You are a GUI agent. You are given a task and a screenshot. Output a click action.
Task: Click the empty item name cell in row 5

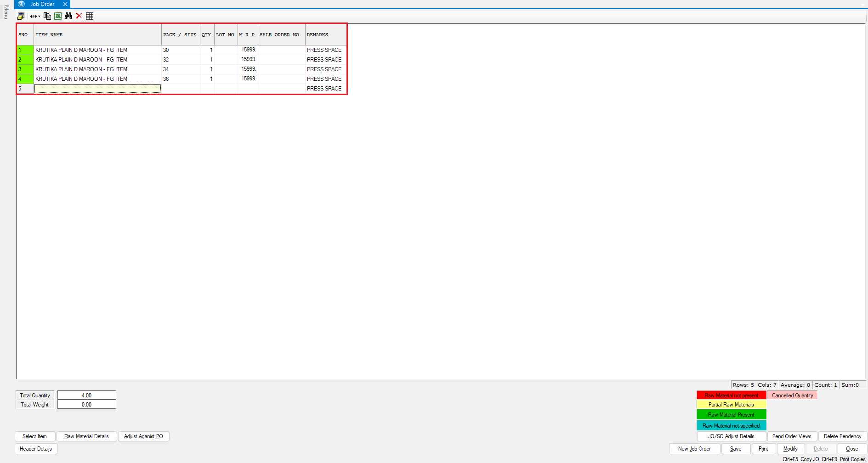[97, 89]
